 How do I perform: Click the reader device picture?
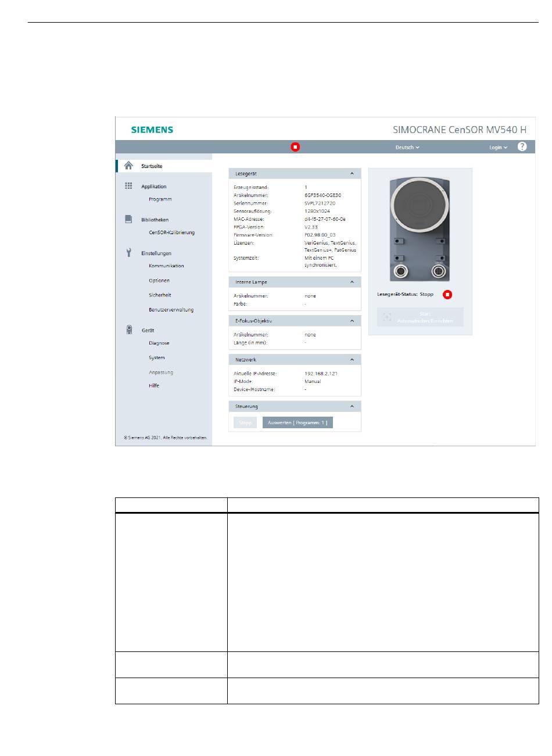click(x=420, y=230)
